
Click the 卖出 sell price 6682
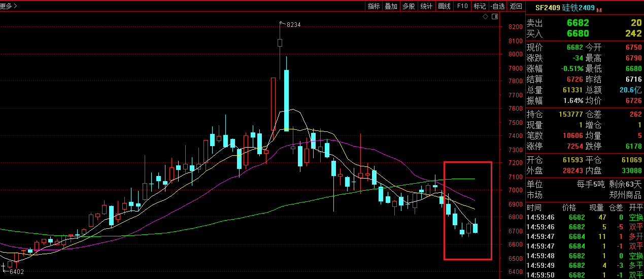[x=578, y=23]
